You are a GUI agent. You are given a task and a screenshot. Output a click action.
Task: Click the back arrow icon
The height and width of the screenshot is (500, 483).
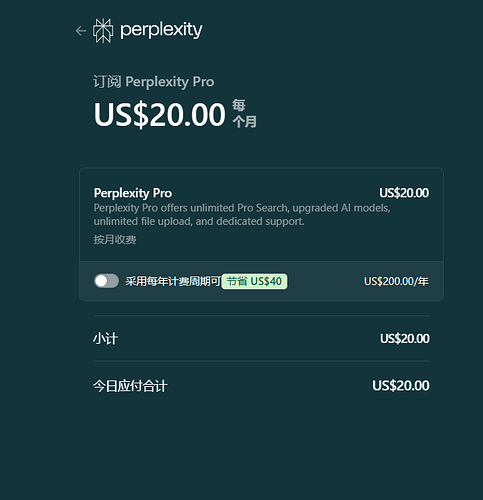coord(81,31)
